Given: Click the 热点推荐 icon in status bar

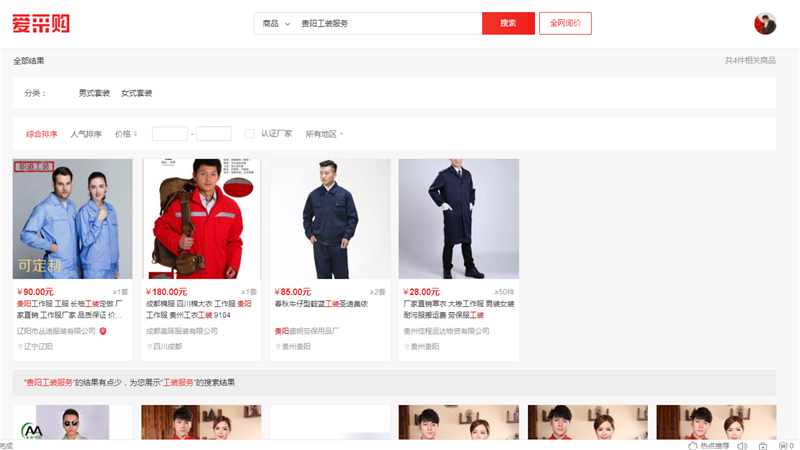Looking at the screenshot, I should (x=692, y=445).
